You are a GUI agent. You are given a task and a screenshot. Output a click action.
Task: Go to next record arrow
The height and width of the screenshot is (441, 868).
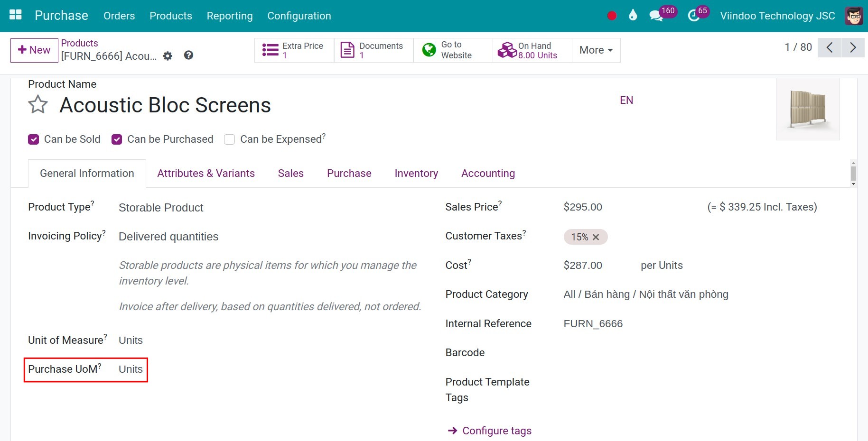pos(853,47)
